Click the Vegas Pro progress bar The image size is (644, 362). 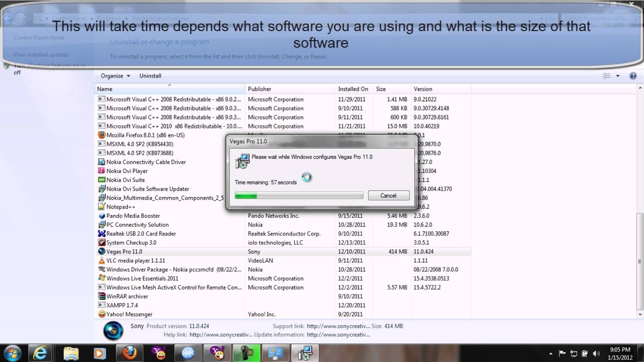click(x=299, y=196)
